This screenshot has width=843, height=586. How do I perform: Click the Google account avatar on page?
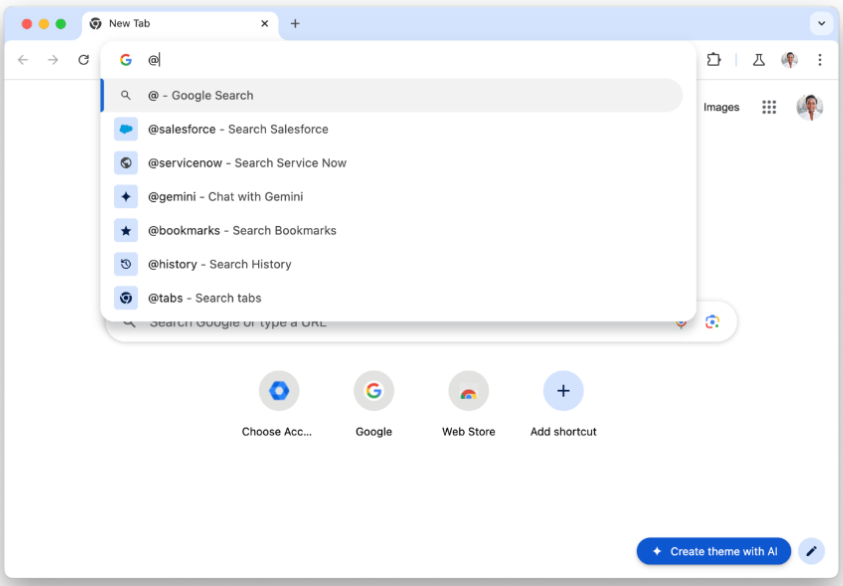pyautogui.click(x=810, y=107)
